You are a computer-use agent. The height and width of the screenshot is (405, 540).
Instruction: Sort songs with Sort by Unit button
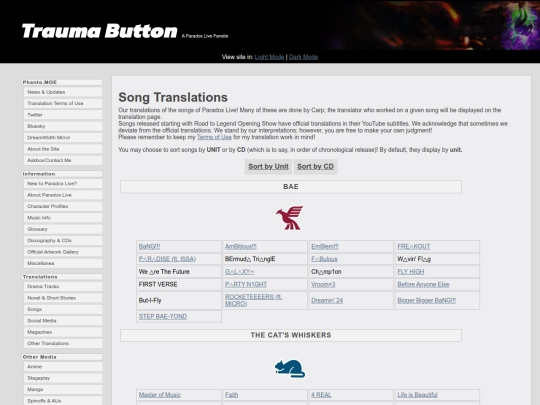point(268,166)
